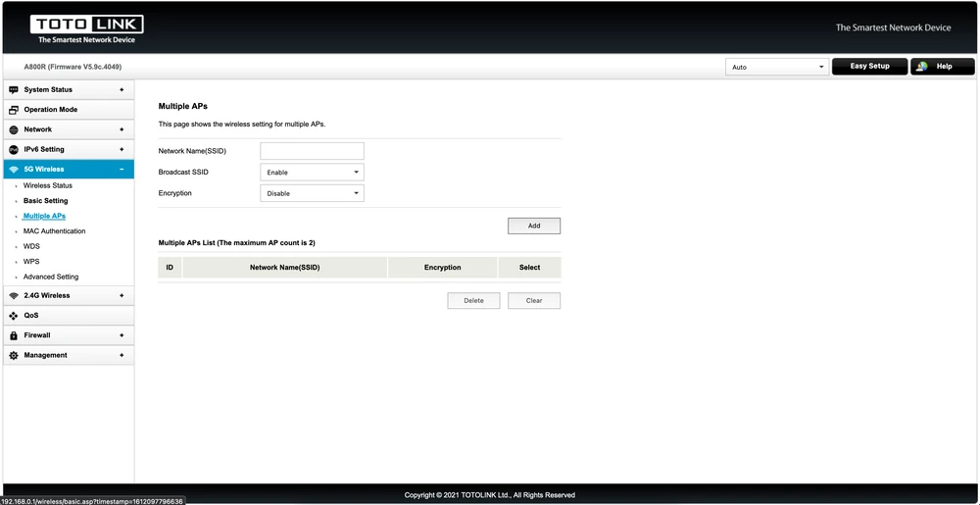
Task: Collapse 5G Wireless with the minus sign
Action: point(122,170)
